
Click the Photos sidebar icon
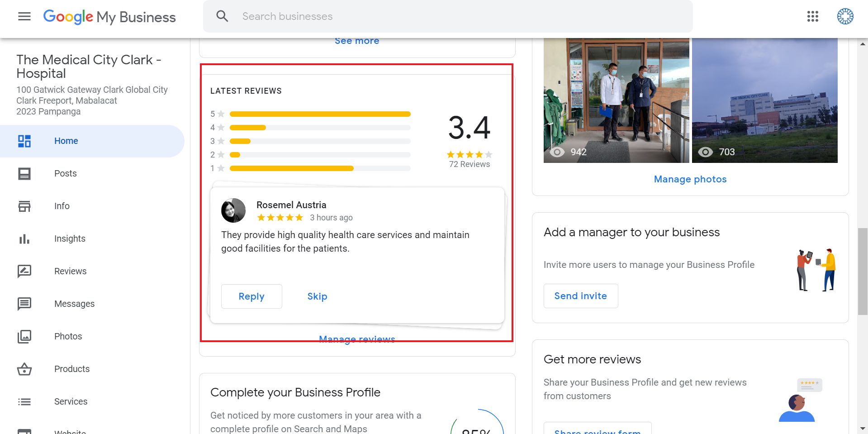[x=24, y=337]
